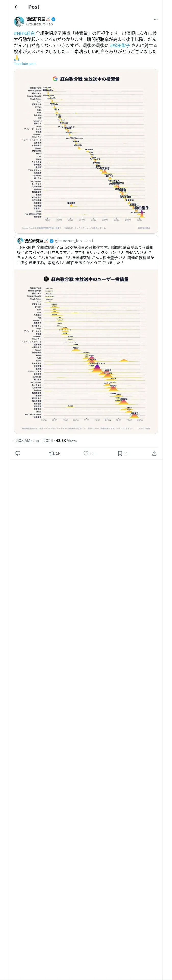Open the #松田聖子 hashtag
The width and height of the screenshot is (172, 980).
click(120, 46)
